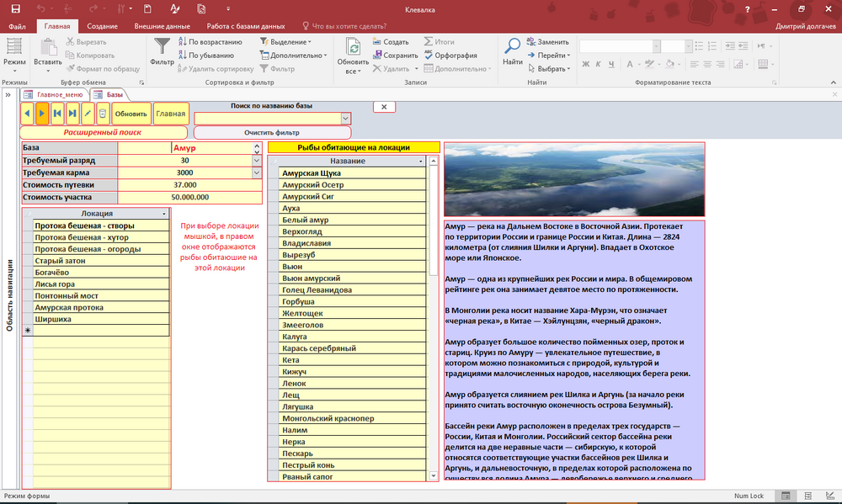
Task: Click the Фильтр funnel icon in ribbon
Action: pyautogui.click(x=162, y=49)
